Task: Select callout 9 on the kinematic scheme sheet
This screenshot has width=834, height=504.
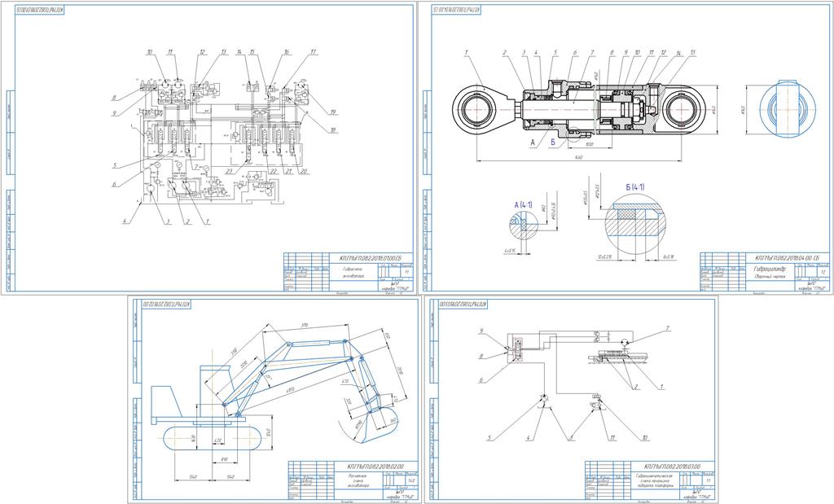Action: (x=481, y=331)
